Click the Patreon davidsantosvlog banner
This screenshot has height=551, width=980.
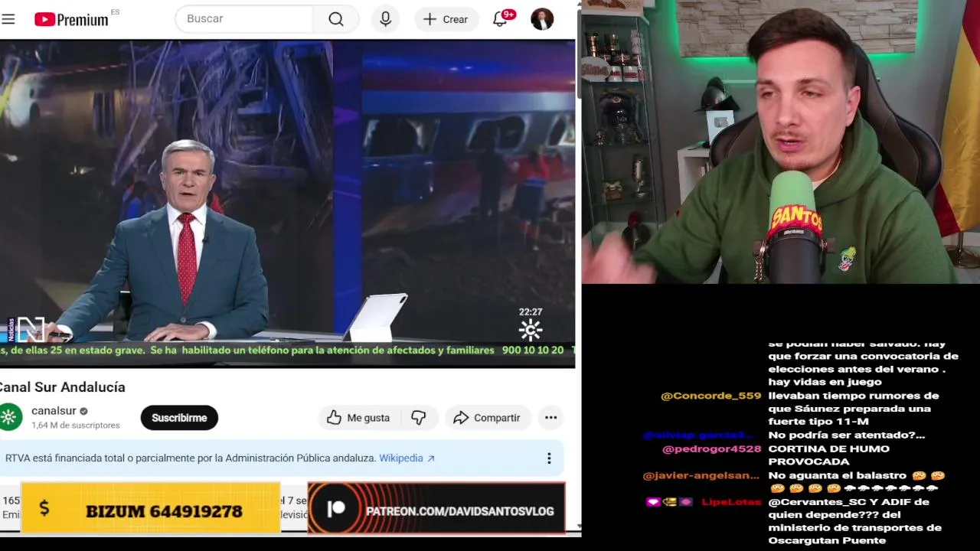point(436,508)
